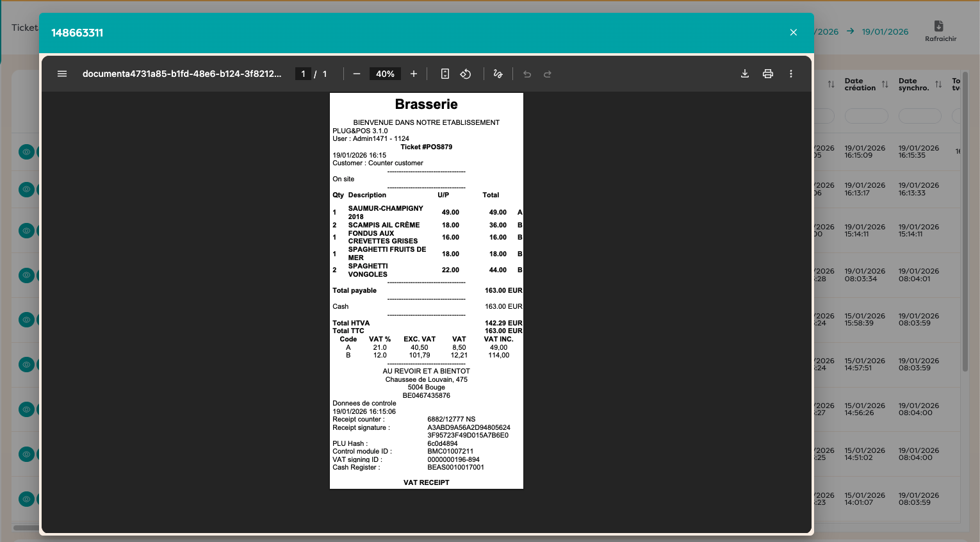Open the PDF viewer more actions menu
Screen dimensions: 980x542
(x=791, y=74)
